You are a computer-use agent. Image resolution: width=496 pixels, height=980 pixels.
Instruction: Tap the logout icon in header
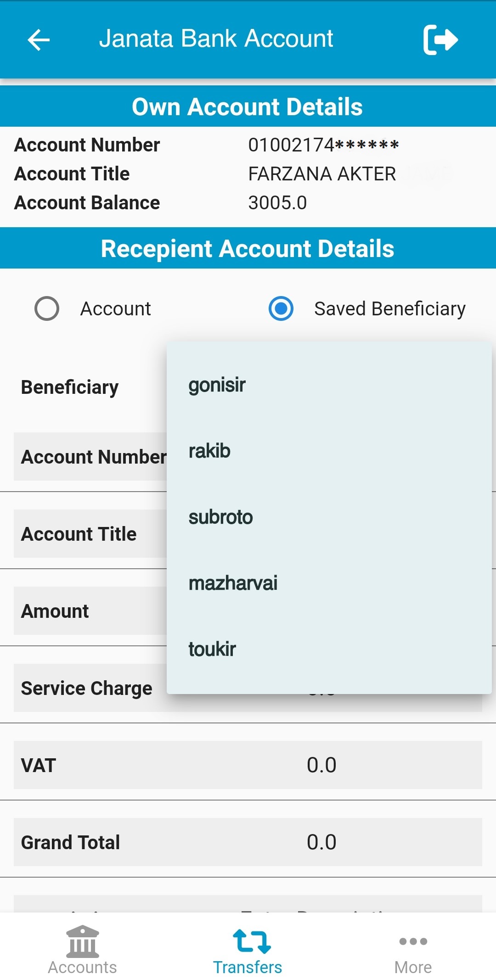pos(440,39)
